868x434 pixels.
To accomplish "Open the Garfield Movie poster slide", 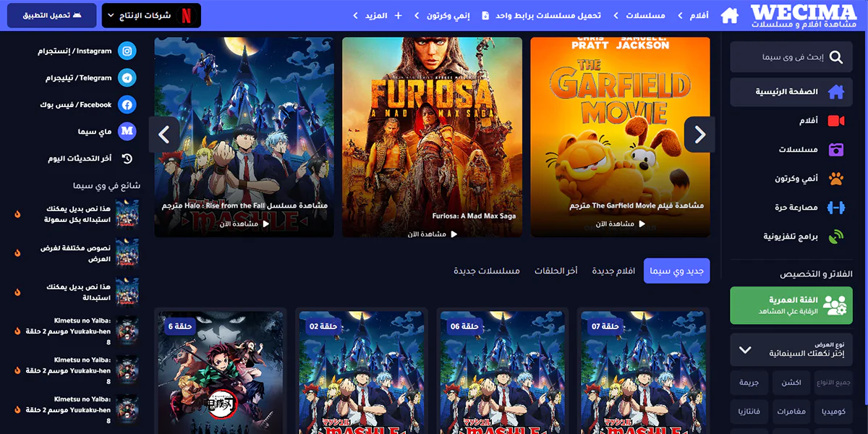I will click(621, 137).
